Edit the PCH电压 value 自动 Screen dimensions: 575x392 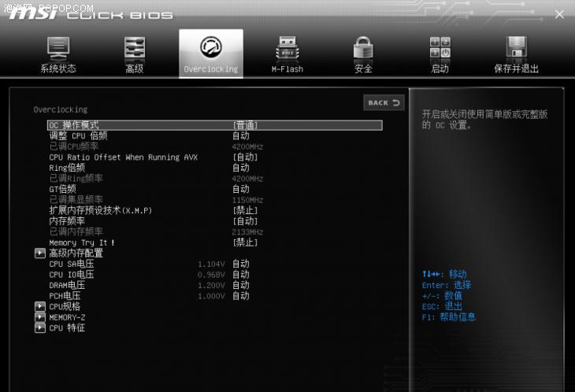click(241, 296)
